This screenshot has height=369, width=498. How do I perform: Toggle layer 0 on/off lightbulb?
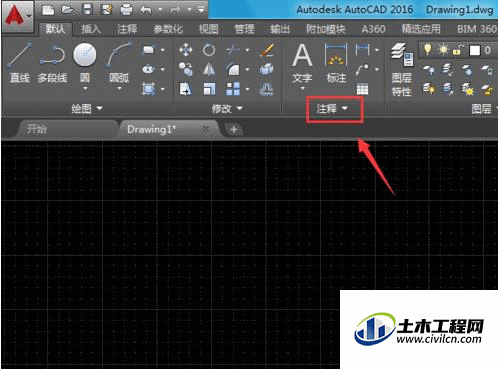427,50
